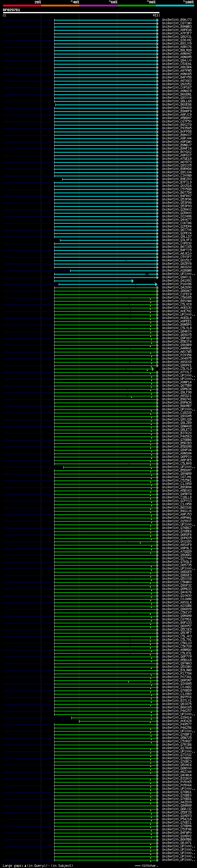The height and width of the screenshot is (868, 197).
Task: Select label UniRef100_P54216
Action: point(177,819)
